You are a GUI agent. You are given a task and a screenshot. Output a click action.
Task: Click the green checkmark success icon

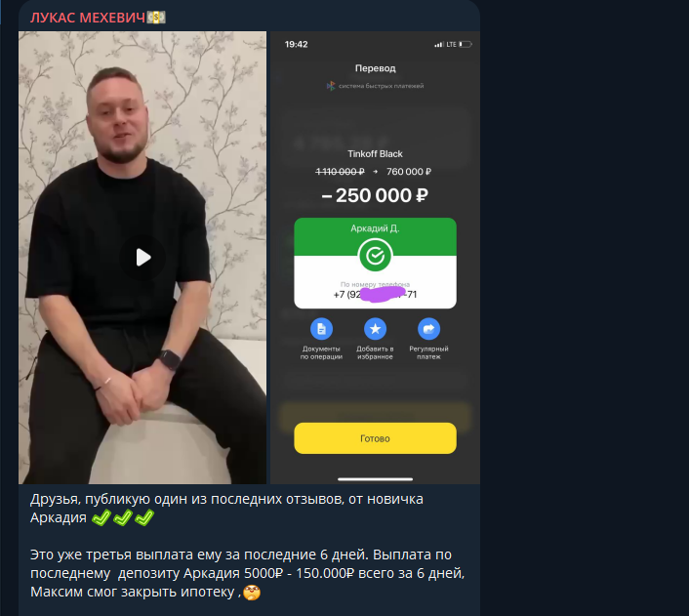[375, 255]
